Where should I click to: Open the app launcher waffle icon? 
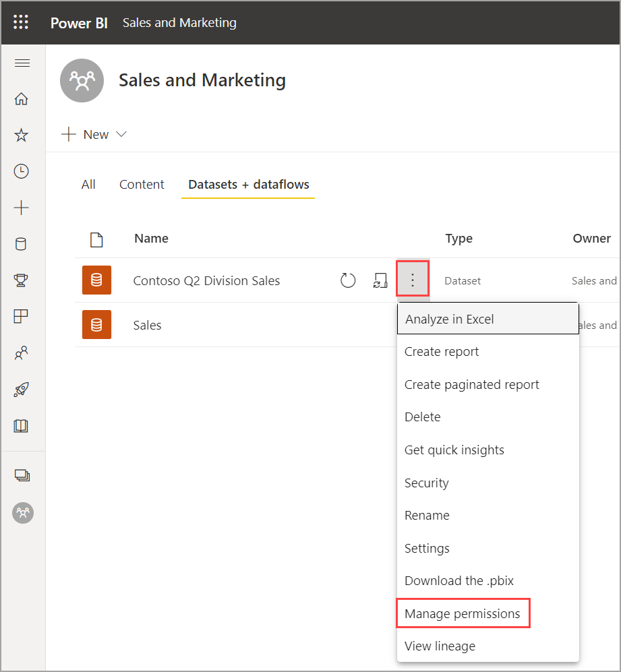(x=22, y=22)
